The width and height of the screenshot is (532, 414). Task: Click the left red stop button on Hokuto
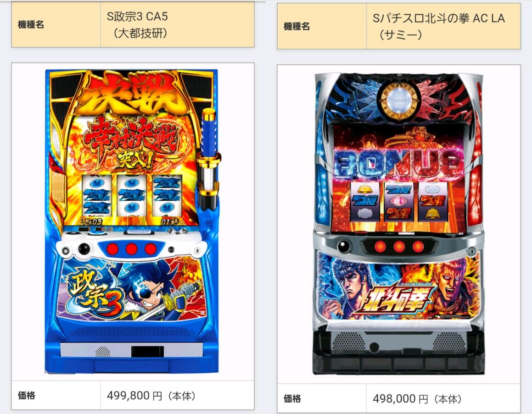tap(380, 246)
